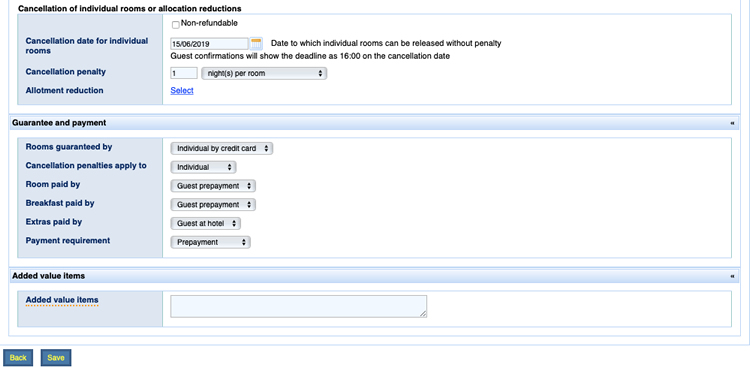750x374 pixels.
Task: Focus the cancellation date input field
Action: 210,44
